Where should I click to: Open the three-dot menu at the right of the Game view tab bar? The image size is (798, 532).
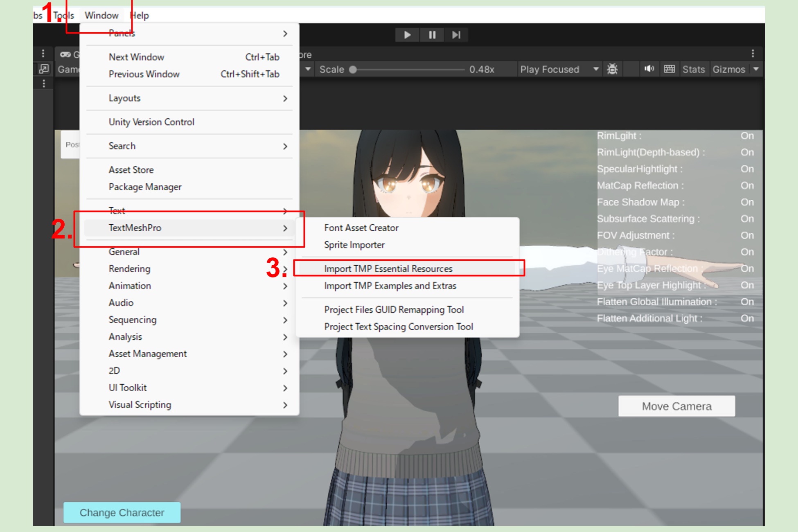pos(753,54)
